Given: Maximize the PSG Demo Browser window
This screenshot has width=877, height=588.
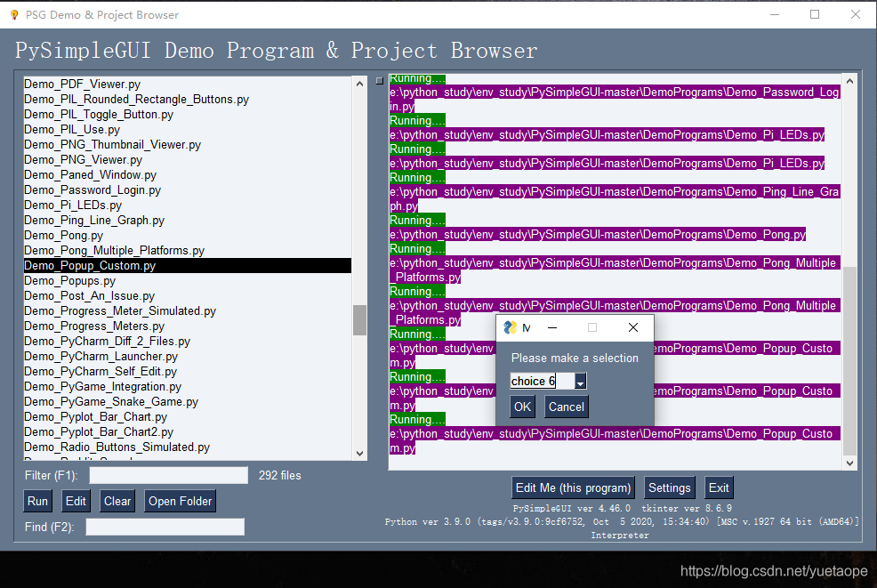Looking at the screenshot, I should [815, 14].
